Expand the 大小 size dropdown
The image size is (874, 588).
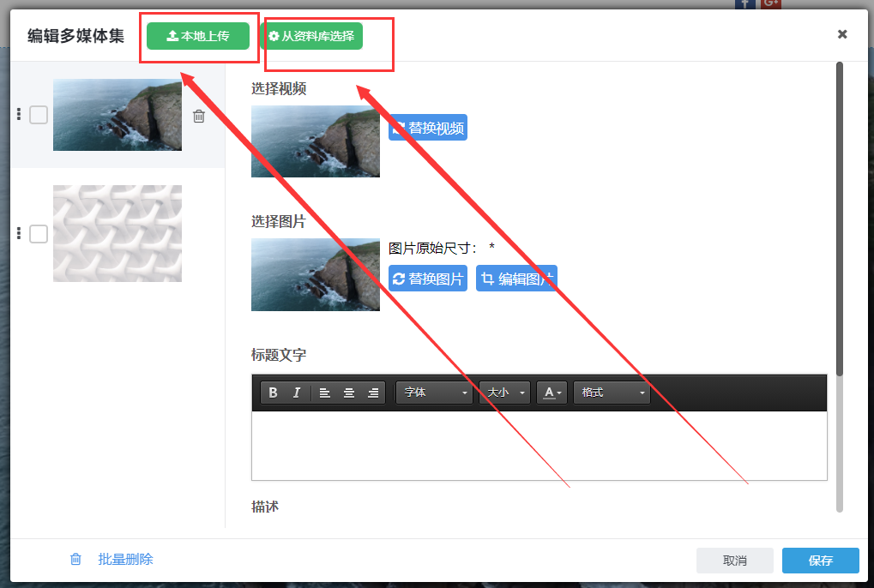coord(504,393)
